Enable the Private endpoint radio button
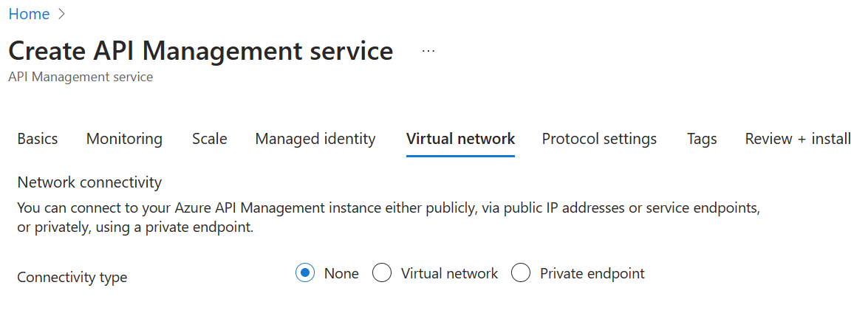 pyautogui.click(x=521, y=273)
